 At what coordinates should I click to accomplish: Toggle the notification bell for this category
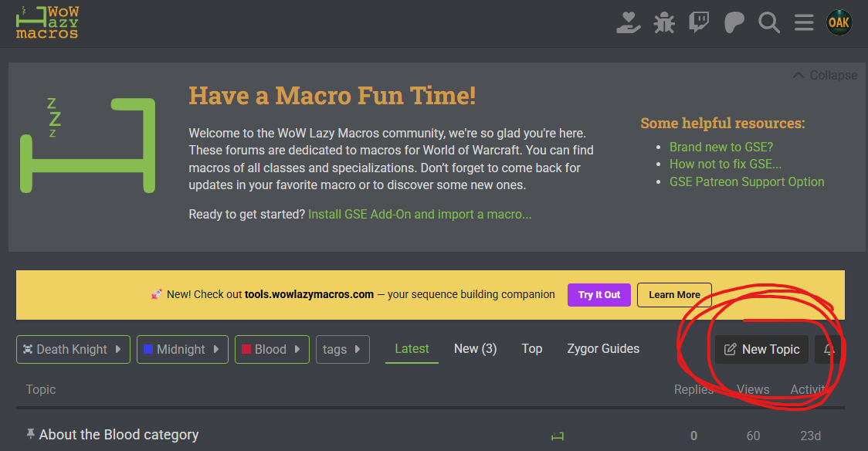click(x=829, y=350)
